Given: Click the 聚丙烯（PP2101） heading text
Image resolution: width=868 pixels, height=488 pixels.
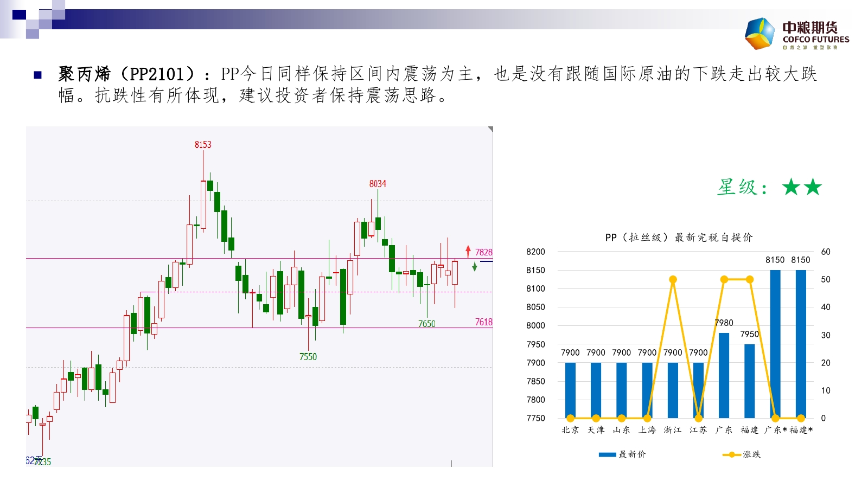Looking at the screenshot, I should pos(126,74).
